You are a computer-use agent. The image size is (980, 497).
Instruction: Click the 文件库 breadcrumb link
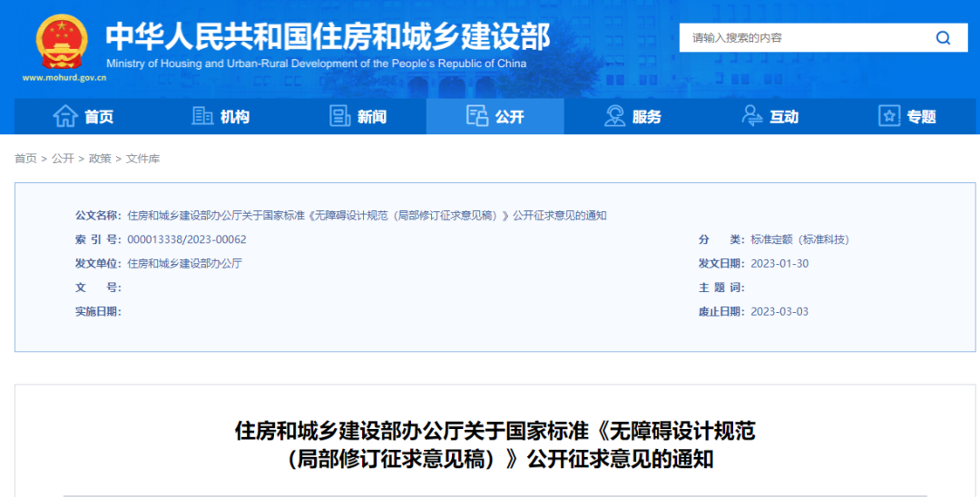coord(142,159)
